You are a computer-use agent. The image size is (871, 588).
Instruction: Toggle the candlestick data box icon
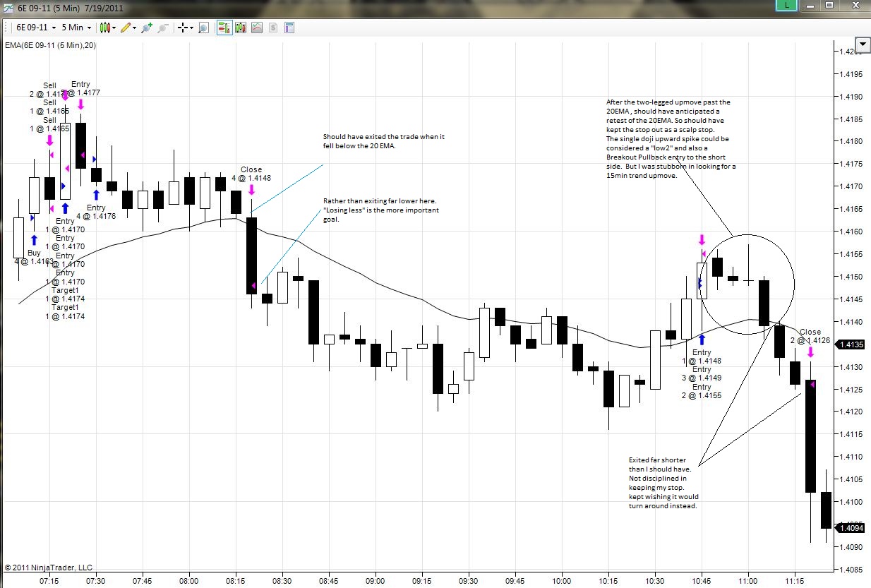point(241,28)
